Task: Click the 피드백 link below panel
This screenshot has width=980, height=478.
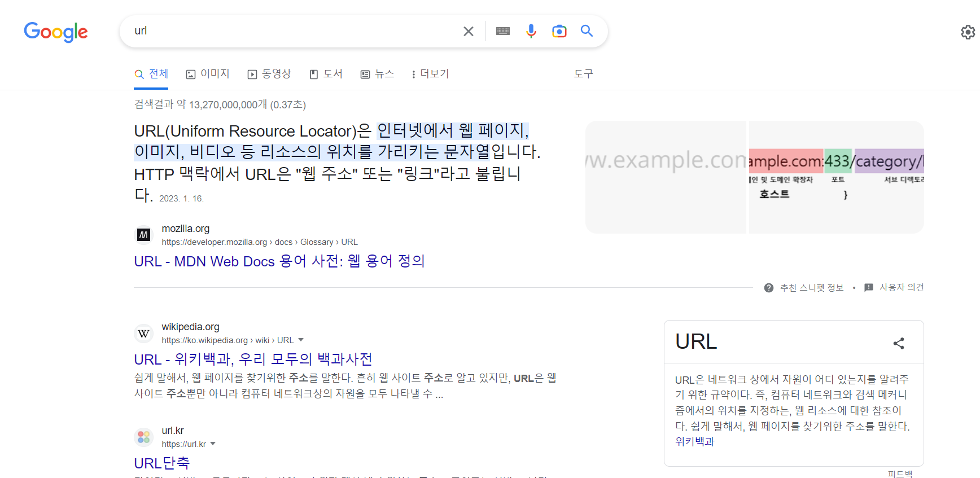Action: click(x=900, y=473)
